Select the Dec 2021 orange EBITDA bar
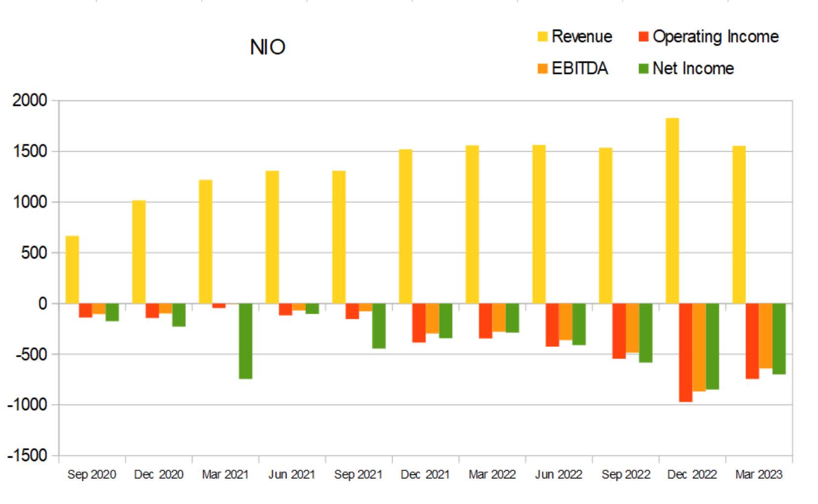This screenshot has width=818, height=504. (432, 318)
